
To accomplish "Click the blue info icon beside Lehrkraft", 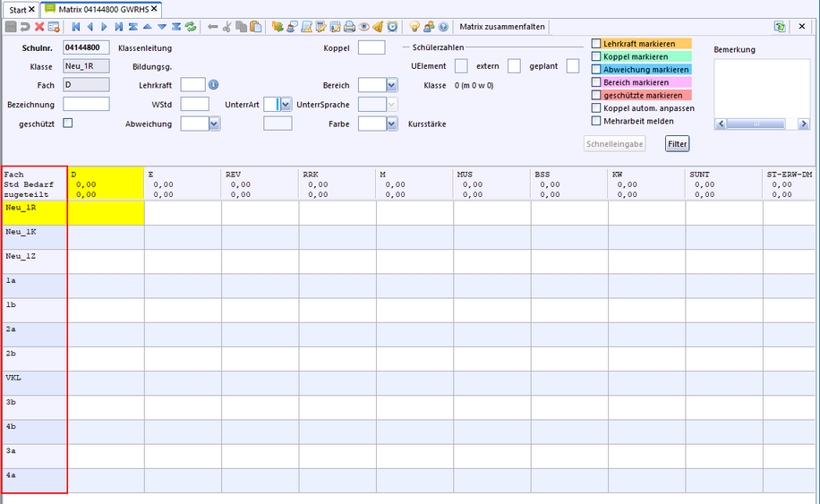I will [x=213, y=85].
